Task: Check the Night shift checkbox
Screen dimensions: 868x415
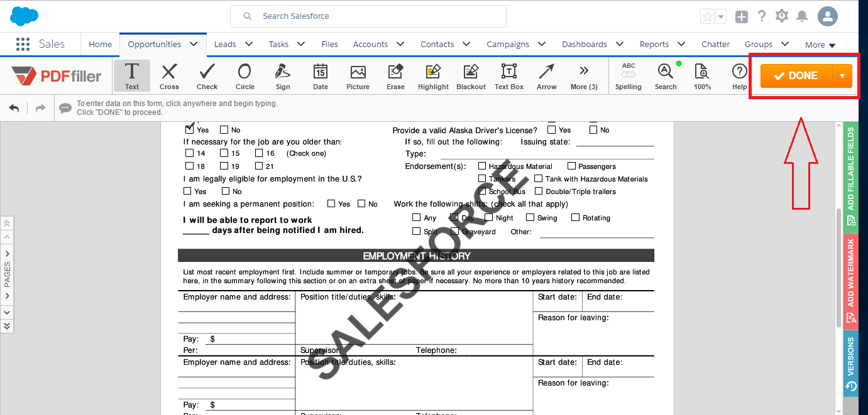Action: point(489,217)
